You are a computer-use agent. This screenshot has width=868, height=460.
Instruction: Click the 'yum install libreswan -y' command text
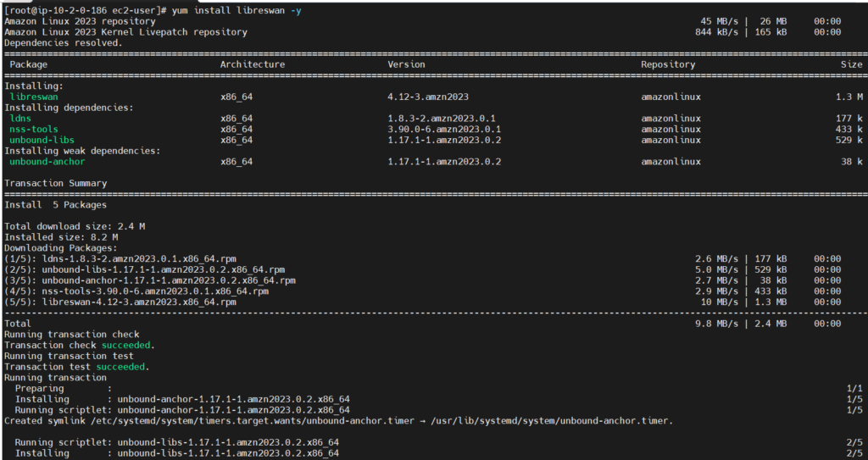236,10
